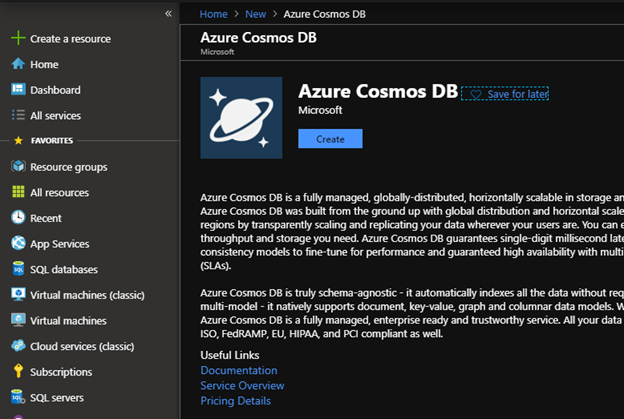The width and height of the screenshot is (624, 419).
Task: Click the All resources grid icon
Action: pos(17,192)
